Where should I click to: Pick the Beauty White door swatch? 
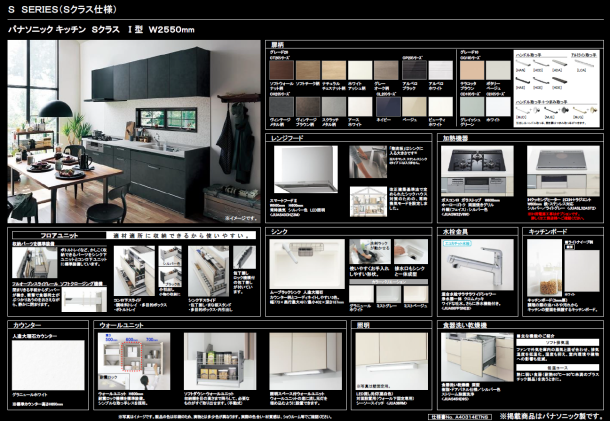tap(440, 107)
